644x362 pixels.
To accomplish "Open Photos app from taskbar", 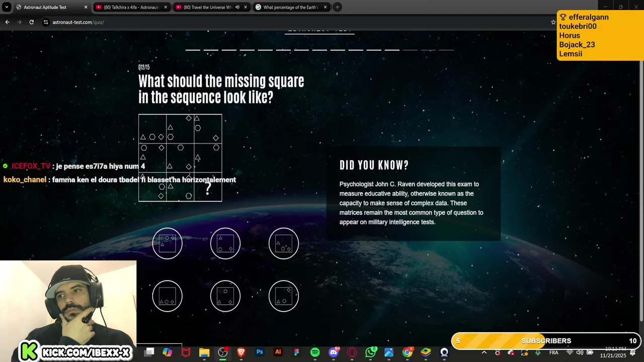I will point(389,352).
